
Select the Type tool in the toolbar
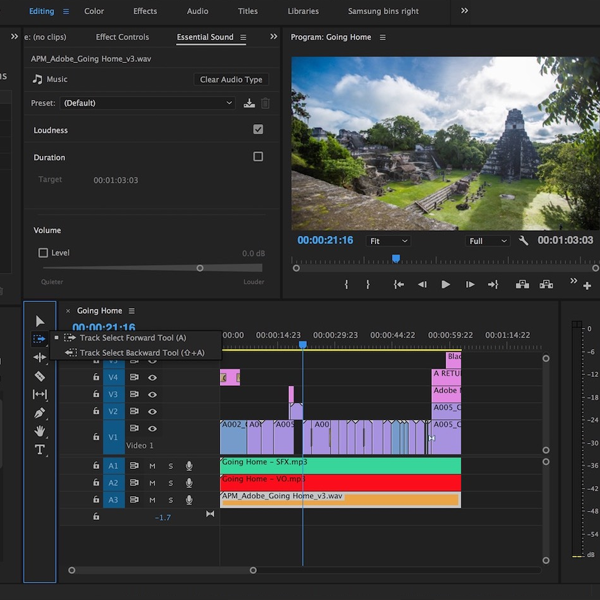coord(40,450)
